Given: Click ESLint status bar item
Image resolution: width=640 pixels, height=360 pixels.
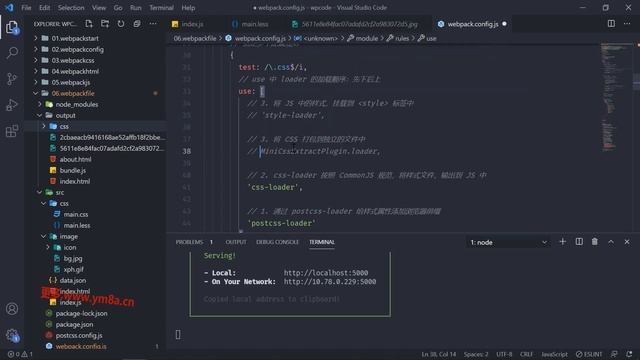Looking at the screenshot, I should (x=589, y=354).
